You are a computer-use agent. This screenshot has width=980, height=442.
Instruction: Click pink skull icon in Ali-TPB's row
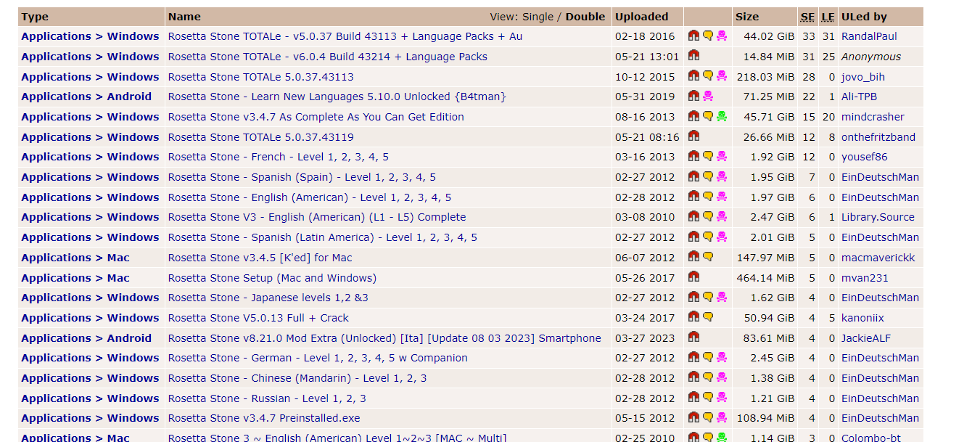coord(708,96)
